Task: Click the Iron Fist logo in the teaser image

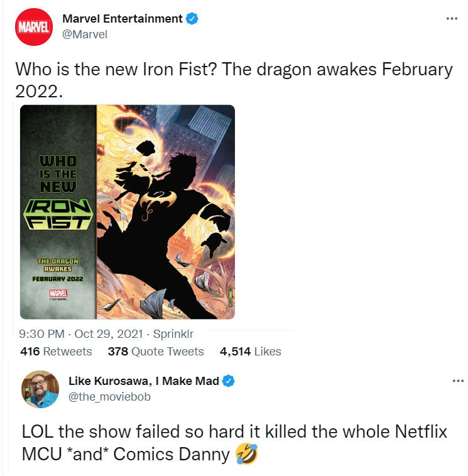Action: (x=58, y=214)
